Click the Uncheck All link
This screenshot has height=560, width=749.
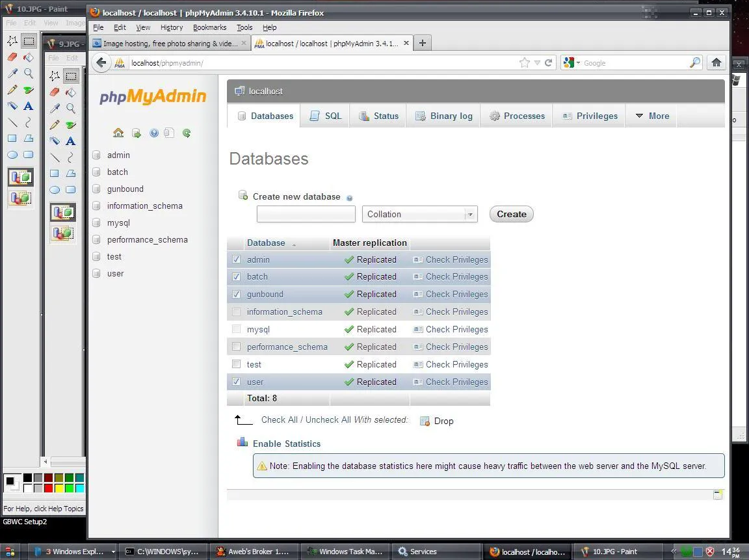pos(328,420)
